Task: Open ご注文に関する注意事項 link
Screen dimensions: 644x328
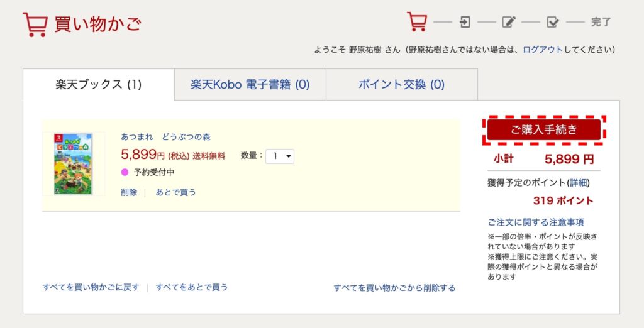Action: 536,222
